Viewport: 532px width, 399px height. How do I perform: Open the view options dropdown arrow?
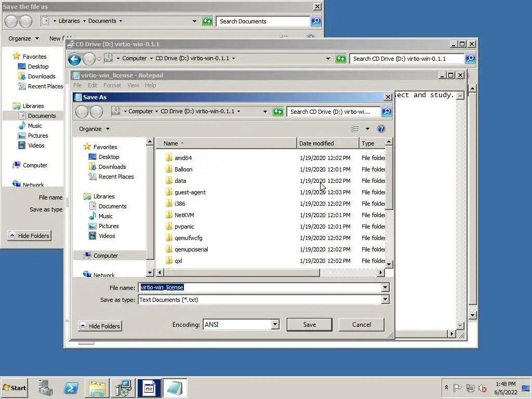coord(367,129)
